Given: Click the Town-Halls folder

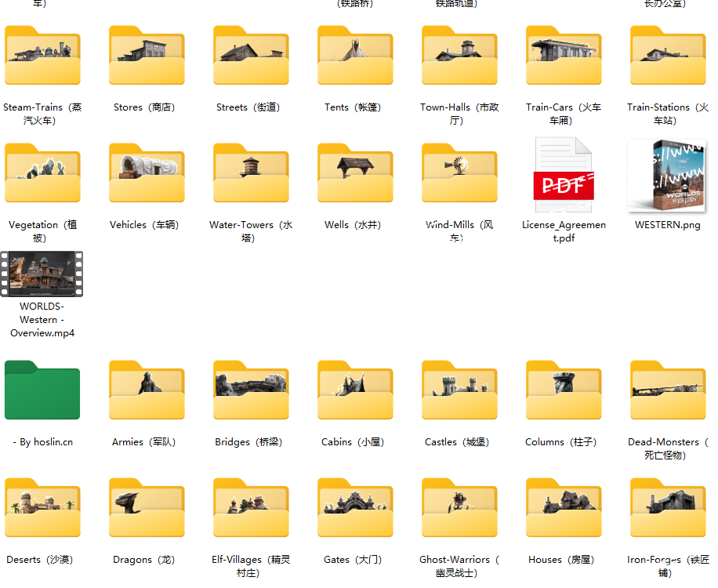Looking at the screenshot, I should pos(459,57).
